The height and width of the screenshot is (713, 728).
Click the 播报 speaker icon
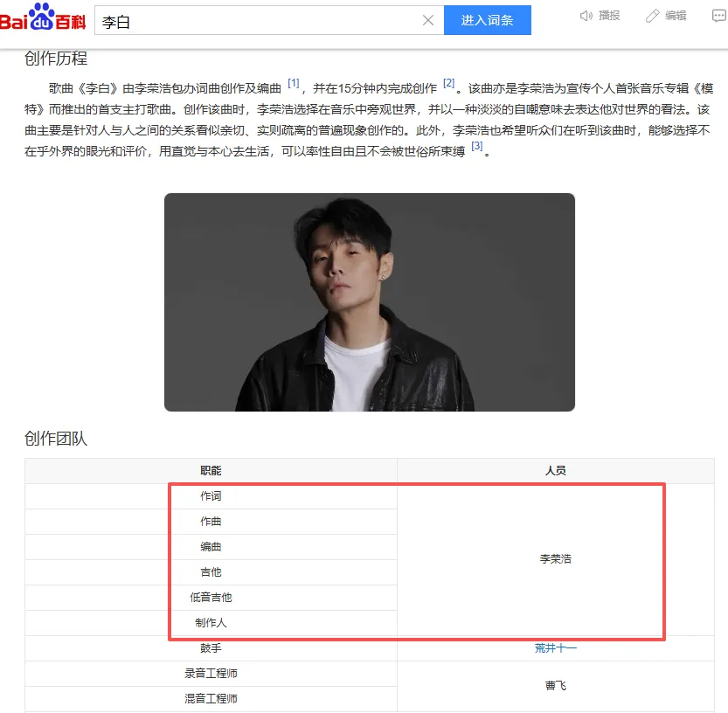tap(586, 16)
